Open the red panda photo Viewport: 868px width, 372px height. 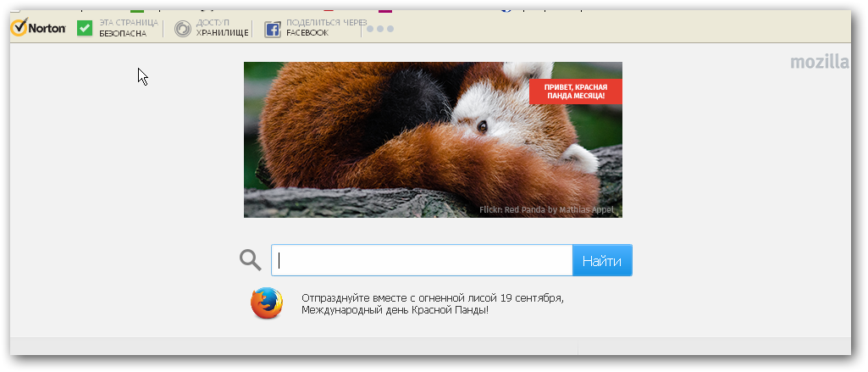[433, 140]
